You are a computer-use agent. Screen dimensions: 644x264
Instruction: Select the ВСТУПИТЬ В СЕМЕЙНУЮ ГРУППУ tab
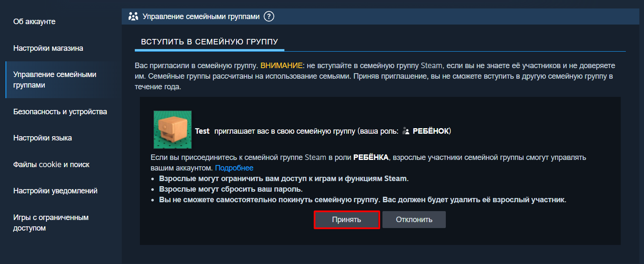[x=209, y=42]
